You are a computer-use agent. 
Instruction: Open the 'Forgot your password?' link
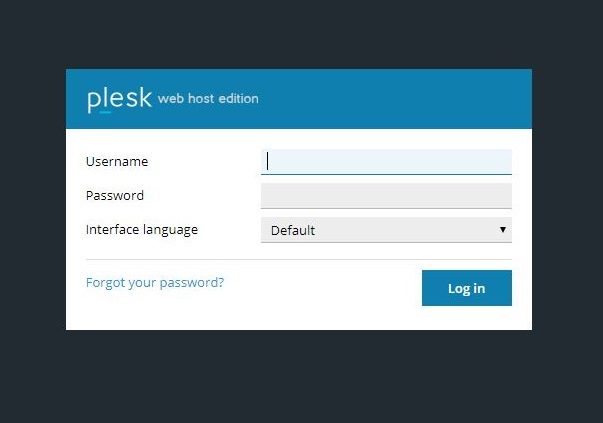coord(155,282)
